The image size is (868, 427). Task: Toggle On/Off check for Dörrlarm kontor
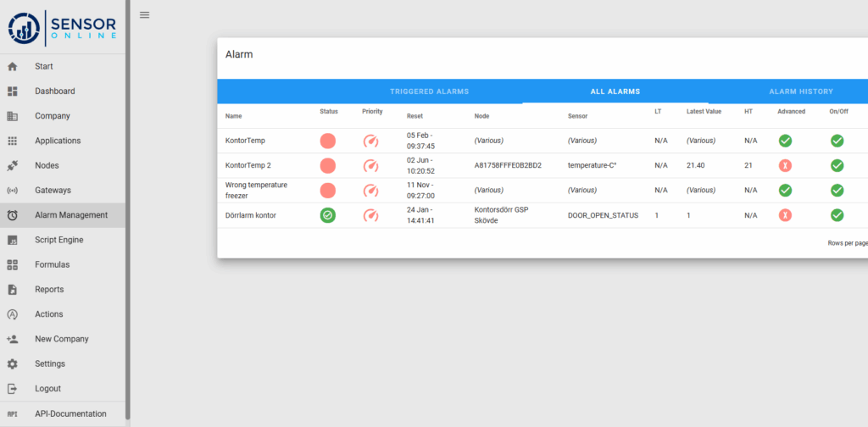(837, 215)
